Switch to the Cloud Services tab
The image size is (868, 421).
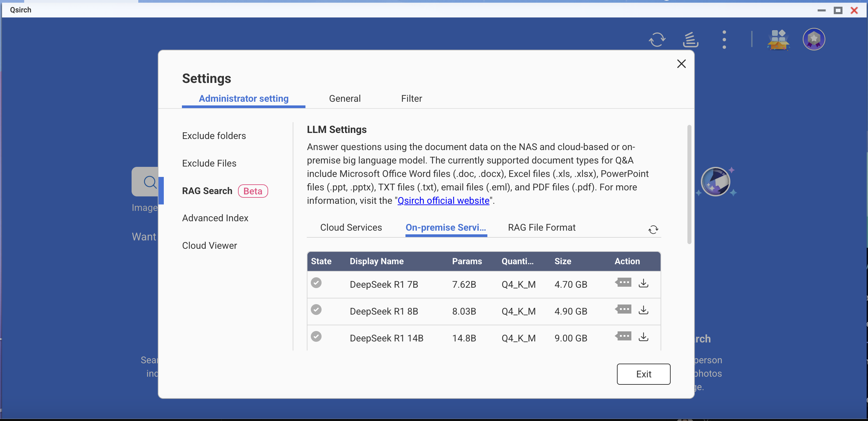[x=351, y=228]
